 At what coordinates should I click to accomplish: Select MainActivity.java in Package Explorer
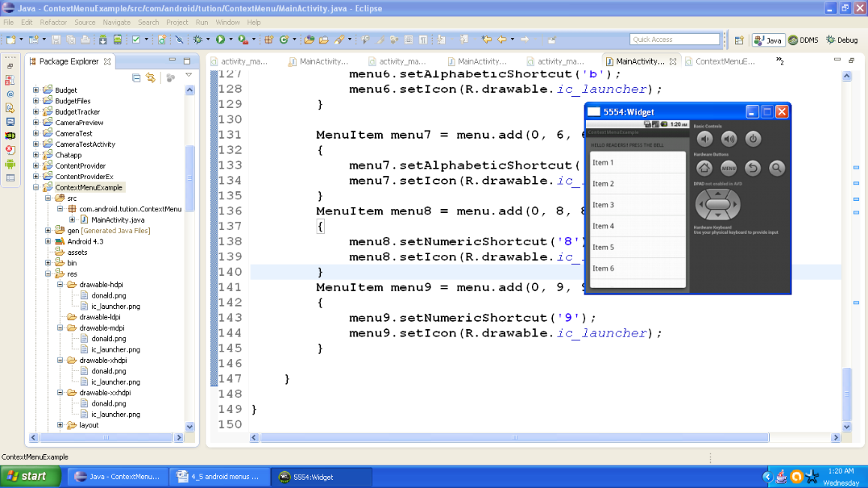(117, 220)
